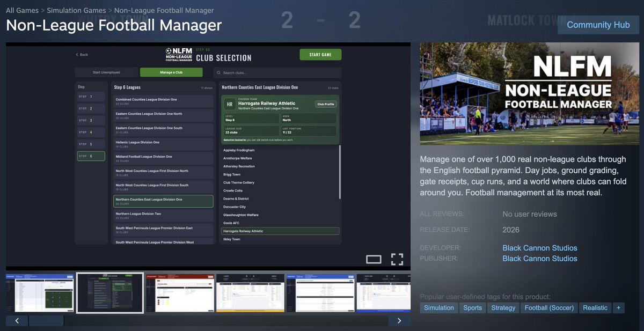Open developer Black Cannon Studios link

(x=540, y=248)
